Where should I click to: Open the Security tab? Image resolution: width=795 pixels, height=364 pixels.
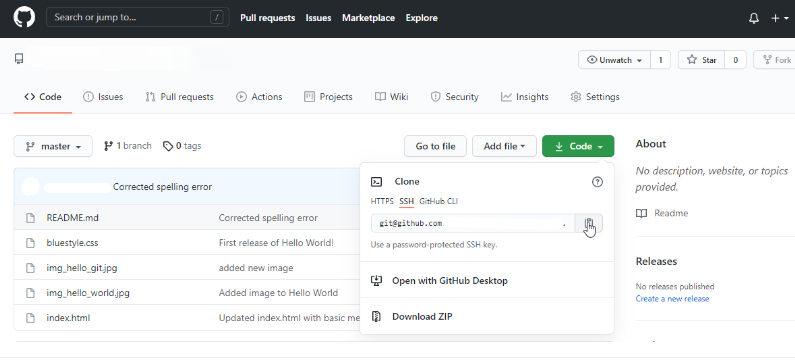coord(454,97)
